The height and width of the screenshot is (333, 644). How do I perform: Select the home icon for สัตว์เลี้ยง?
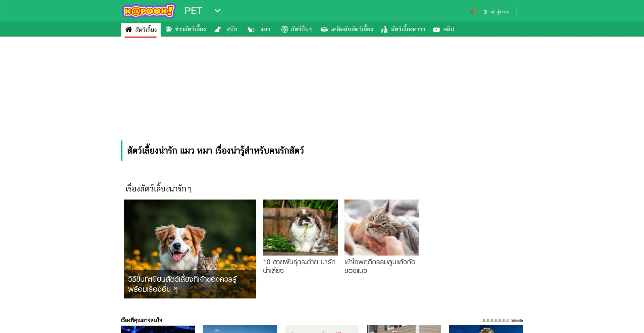(129, 29)
